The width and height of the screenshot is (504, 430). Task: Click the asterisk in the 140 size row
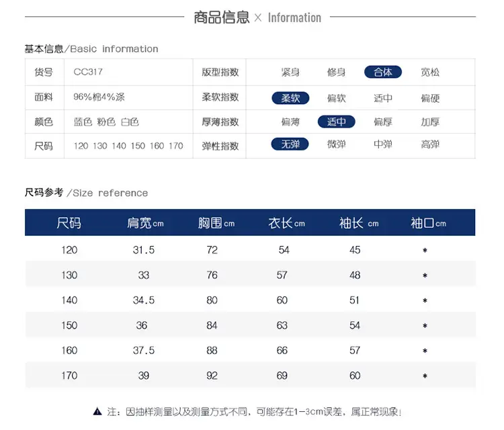[x=425, y=300]
